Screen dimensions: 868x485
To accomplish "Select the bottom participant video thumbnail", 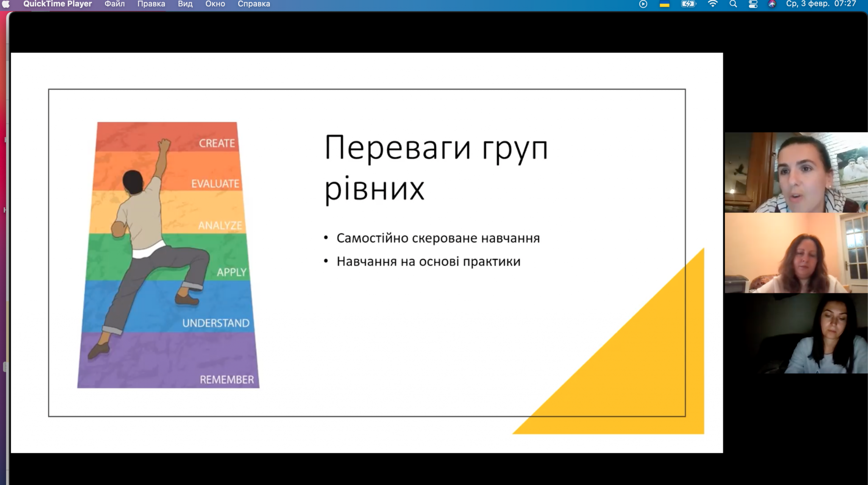I will 796,333.
